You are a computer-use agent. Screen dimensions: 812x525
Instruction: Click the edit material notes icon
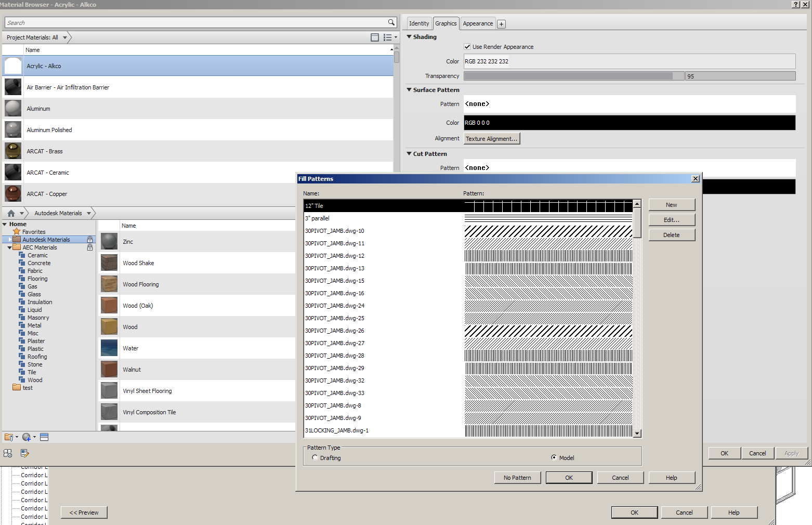click(x=24, y=453)
